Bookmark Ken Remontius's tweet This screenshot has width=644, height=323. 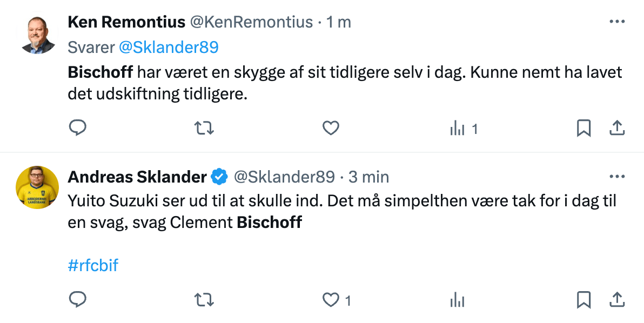[583, 128]
